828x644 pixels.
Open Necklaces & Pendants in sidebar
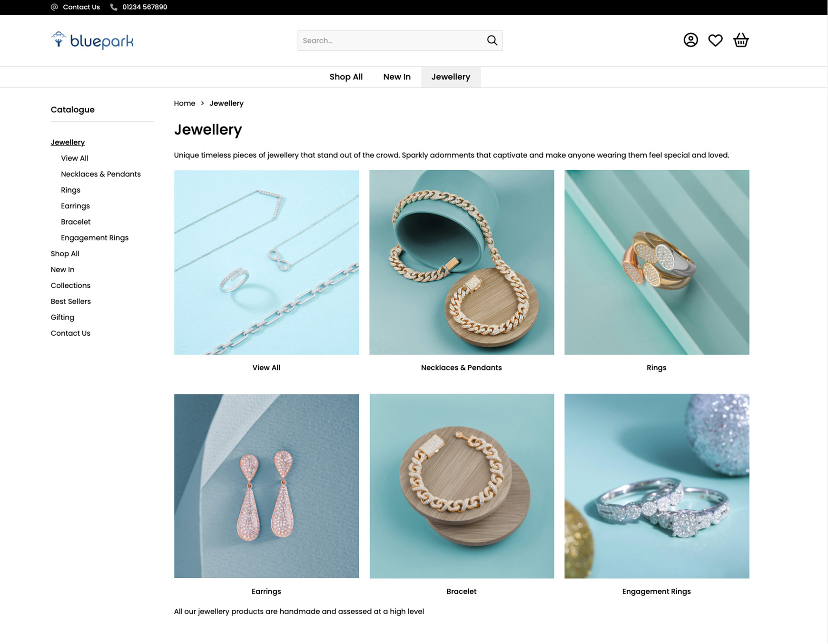pos(101,174)
